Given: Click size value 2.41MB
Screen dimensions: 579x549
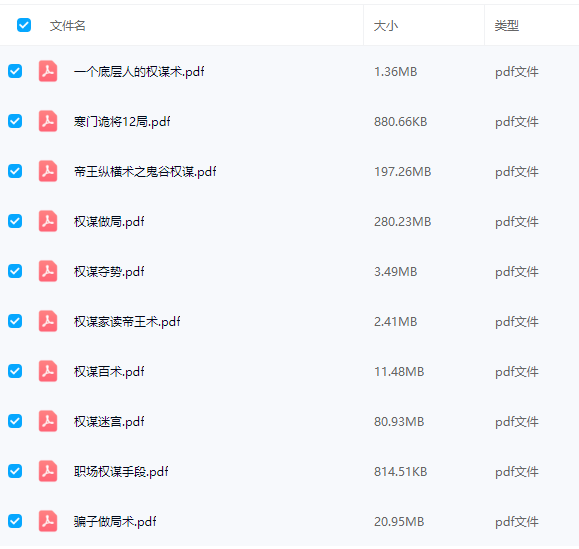Looking at the screenshot, I should point(395,322).
